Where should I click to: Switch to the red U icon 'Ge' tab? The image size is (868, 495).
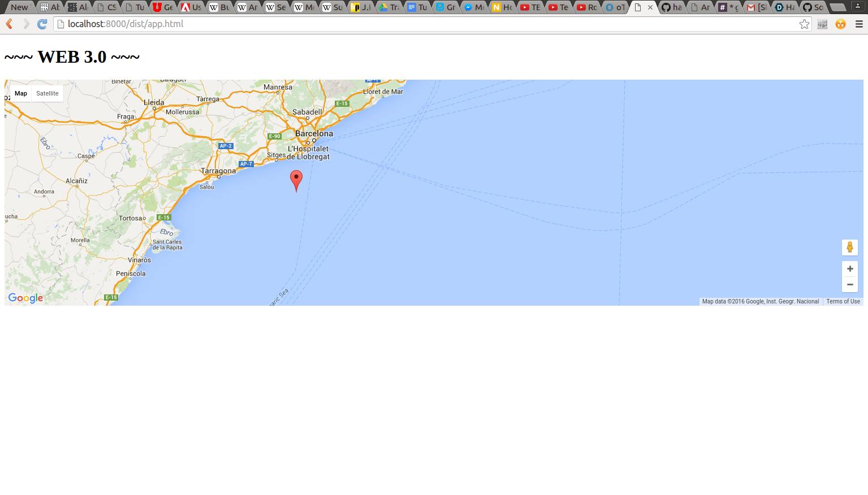162,7
